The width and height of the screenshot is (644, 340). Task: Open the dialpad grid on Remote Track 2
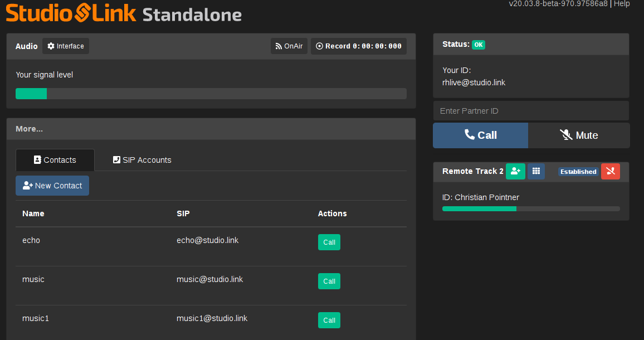[x=536, y=172]
